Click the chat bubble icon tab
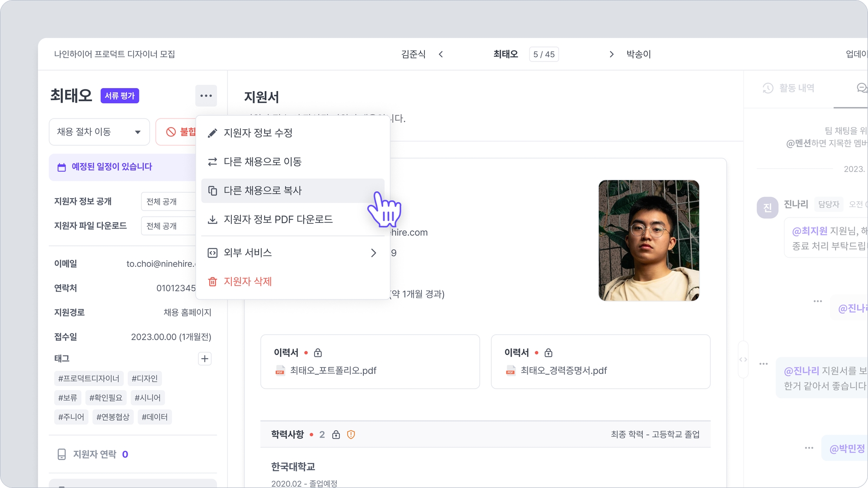Screen dimensions: 868x488 tap(862, 88)
